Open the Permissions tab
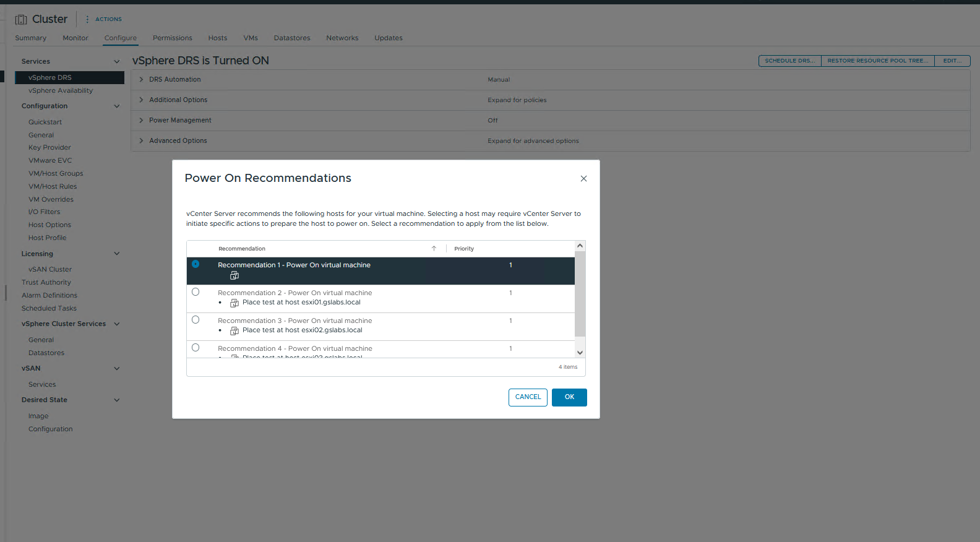The image size is (980, 542). pyautogui.click(x=173, y=38)
